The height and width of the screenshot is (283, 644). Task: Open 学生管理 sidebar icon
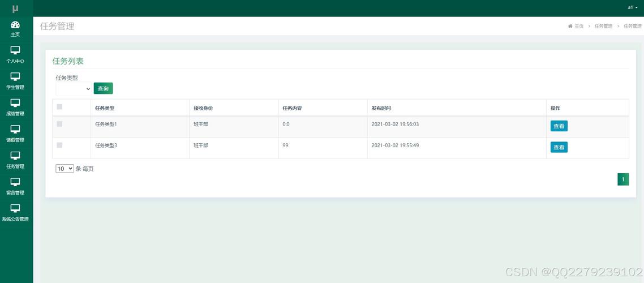(x=15, y=76)
